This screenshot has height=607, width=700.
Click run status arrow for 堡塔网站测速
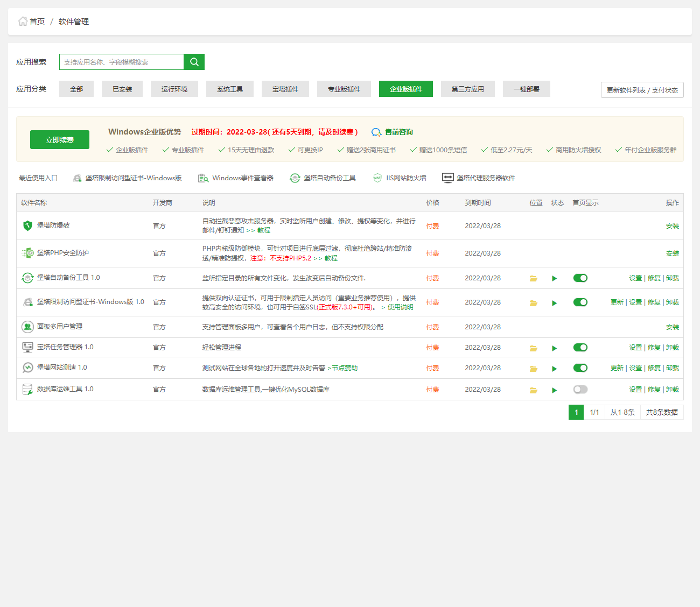click(x=555, y=369)
